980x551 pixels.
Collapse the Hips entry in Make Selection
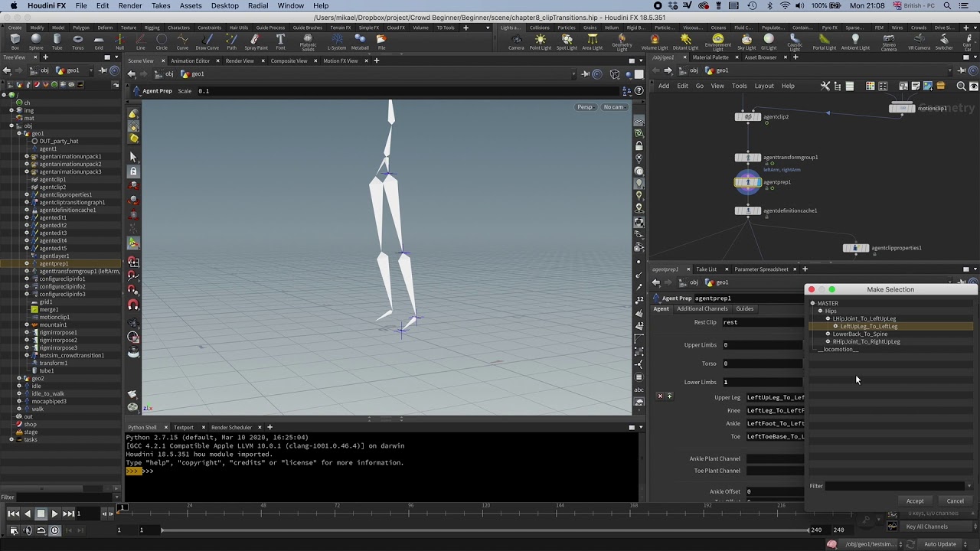coord(820,311)
